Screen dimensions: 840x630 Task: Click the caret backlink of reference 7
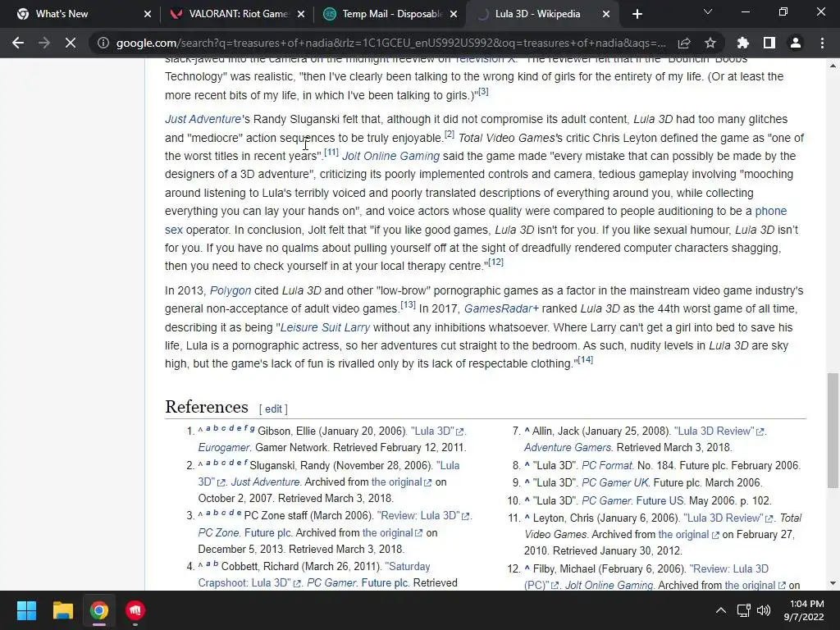(527, 431)
